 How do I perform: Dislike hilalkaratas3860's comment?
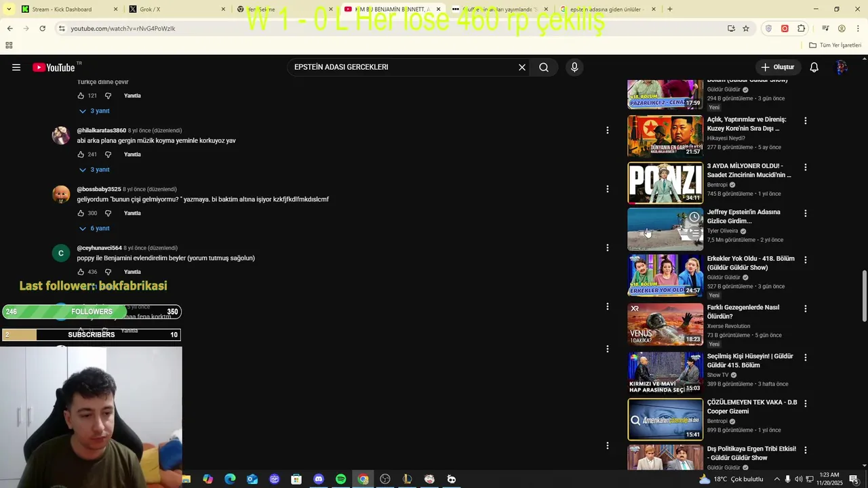[108, 155]
